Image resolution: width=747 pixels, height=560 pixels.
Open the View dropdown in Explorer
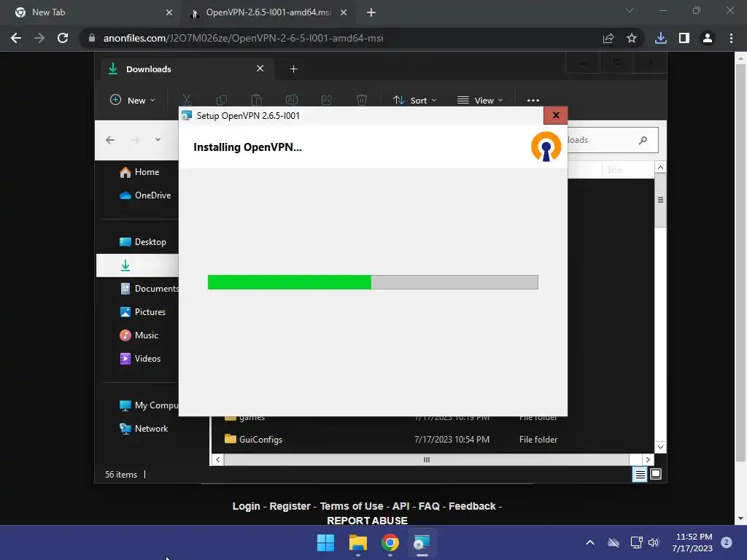point(480,100)
